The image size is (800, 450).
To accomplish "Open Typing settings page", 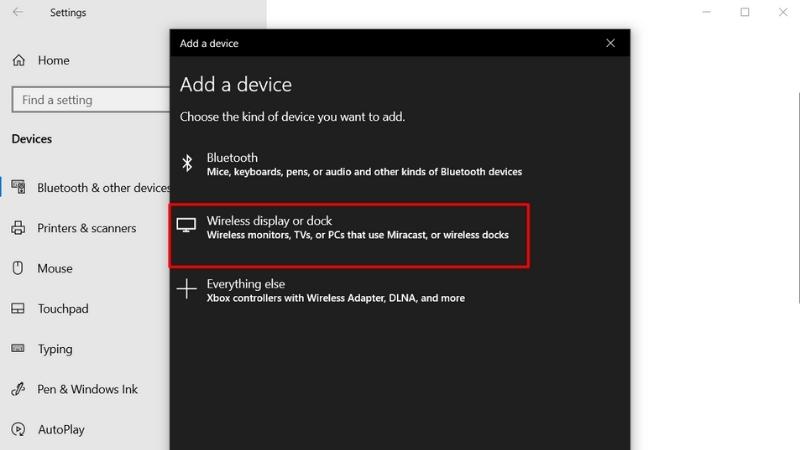I will click(x=55, y=349).
